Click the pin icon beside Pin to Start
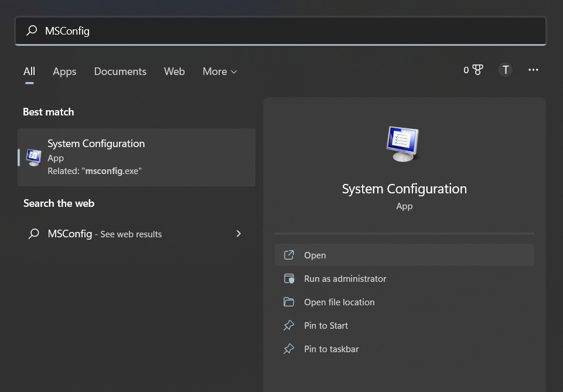This screenshot has height=392, width=563. pyautogui.click(x=289, y=326)
